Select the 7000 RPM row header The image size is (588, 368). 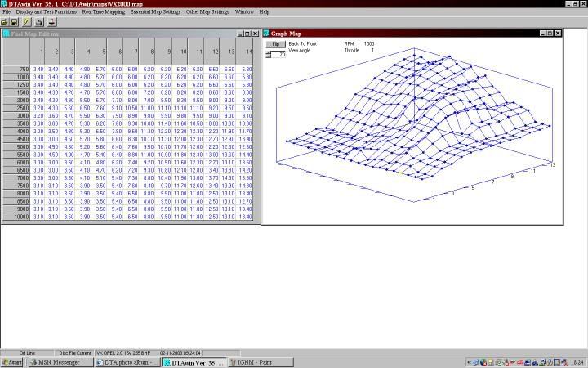click(16, 178)
